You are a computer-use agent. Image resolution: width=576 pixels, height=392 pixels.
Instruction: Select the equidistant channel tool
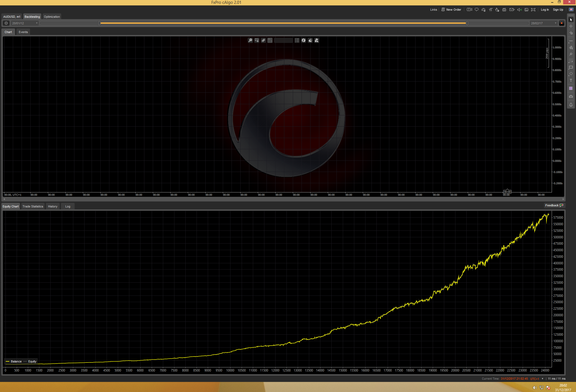[571, 48]
